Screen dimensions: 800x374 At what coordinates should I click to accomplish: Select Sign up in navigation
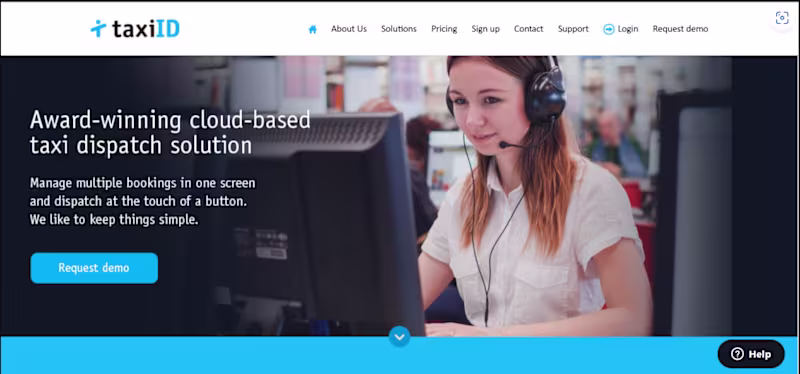point(486,29)
